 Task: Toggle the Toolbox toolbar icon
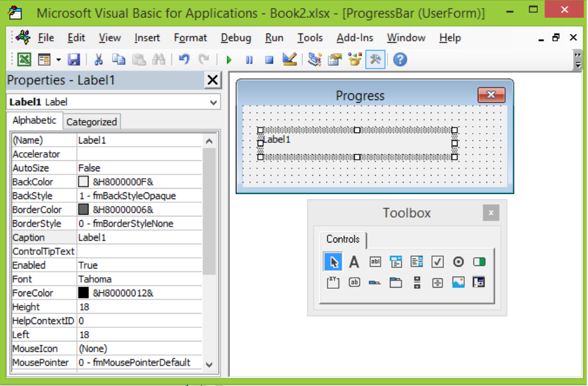375,59
